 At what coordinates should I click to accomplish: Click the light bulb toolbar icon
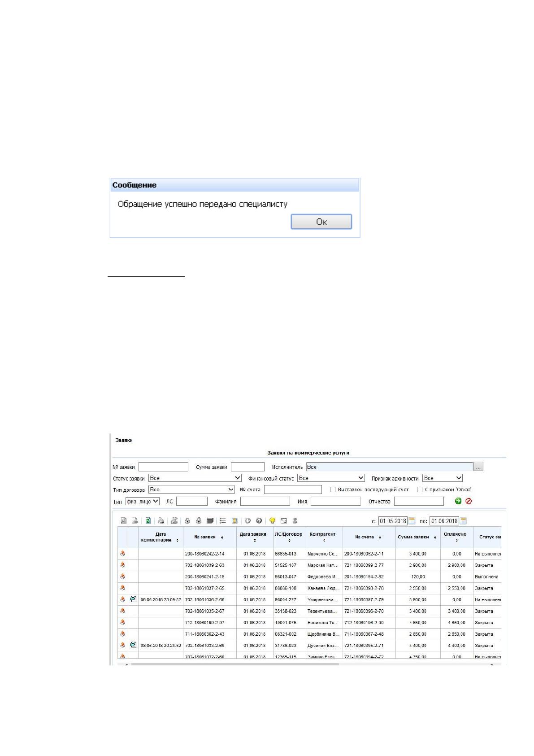tap(272, 521)
